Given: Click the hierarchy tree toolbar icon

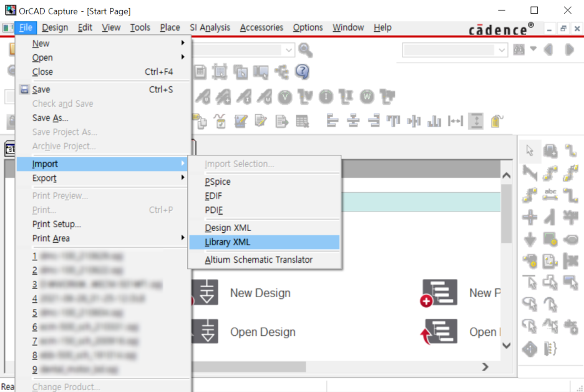Looking at the screenshot, I should tap(281, 72).
